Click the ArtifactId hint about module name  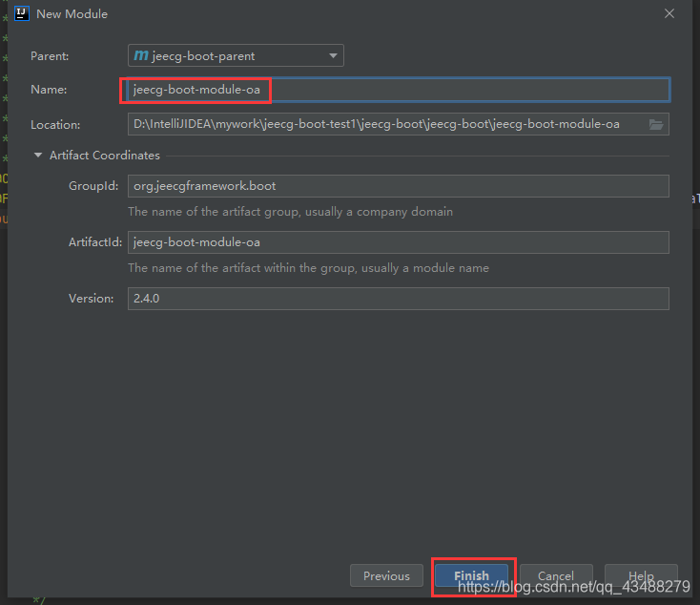pos(308,268)
